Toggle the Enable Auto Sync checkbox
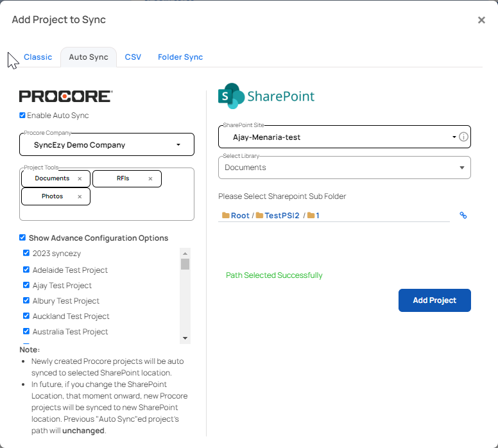Viewport: 498px width, 448px height. click(22, 116)
